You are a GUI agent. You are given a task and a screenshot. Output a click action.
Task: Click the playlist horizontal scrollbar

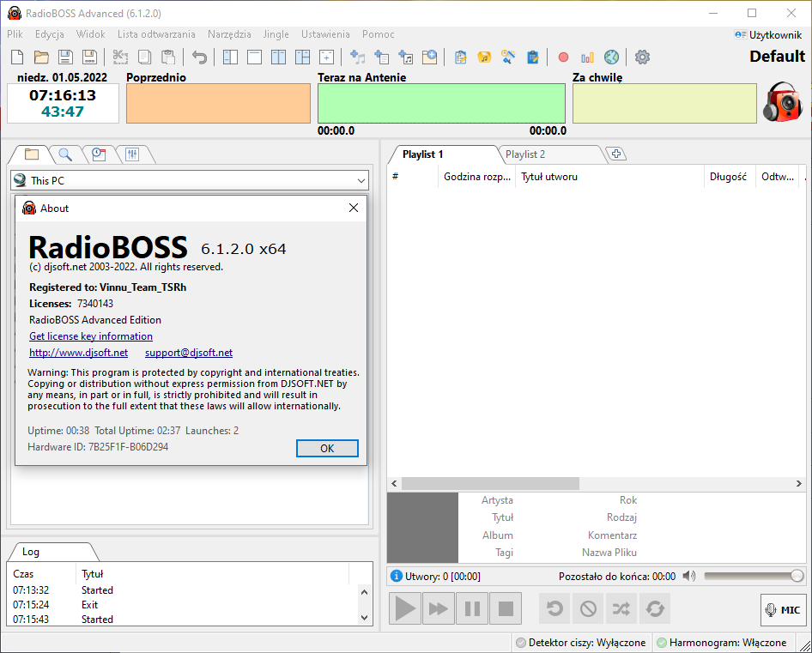pos(490,484)
